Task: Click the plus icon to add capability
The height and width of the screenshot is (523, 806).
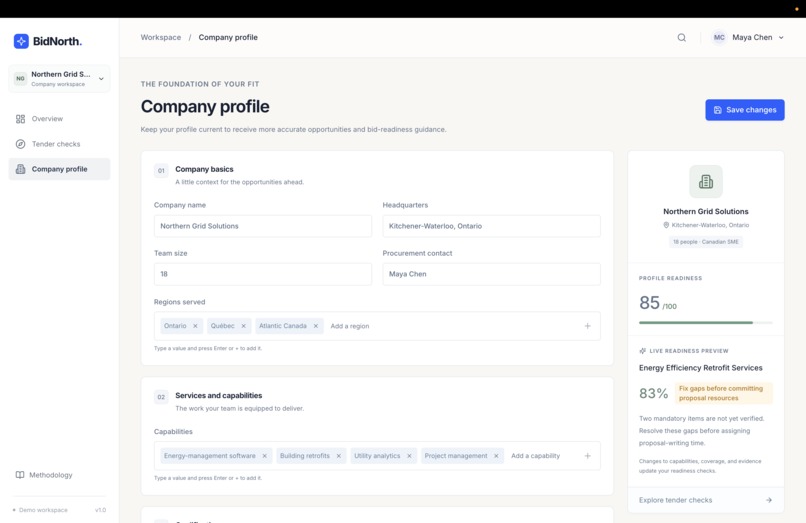Action: [x=588, y=456]
